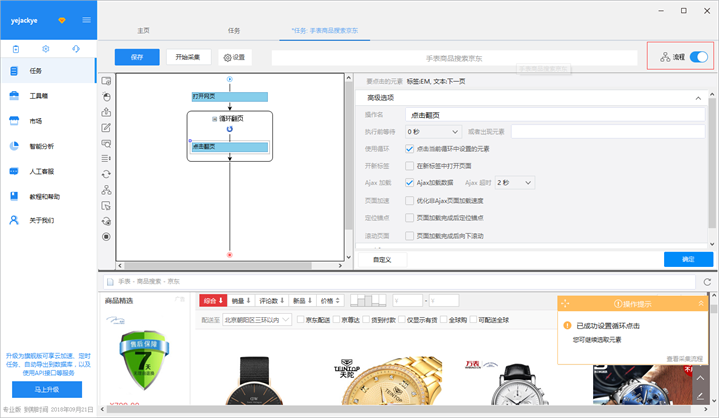719x418 pixels.
Task: Select the mouse click-element tool icon
Action: (106, 97)
